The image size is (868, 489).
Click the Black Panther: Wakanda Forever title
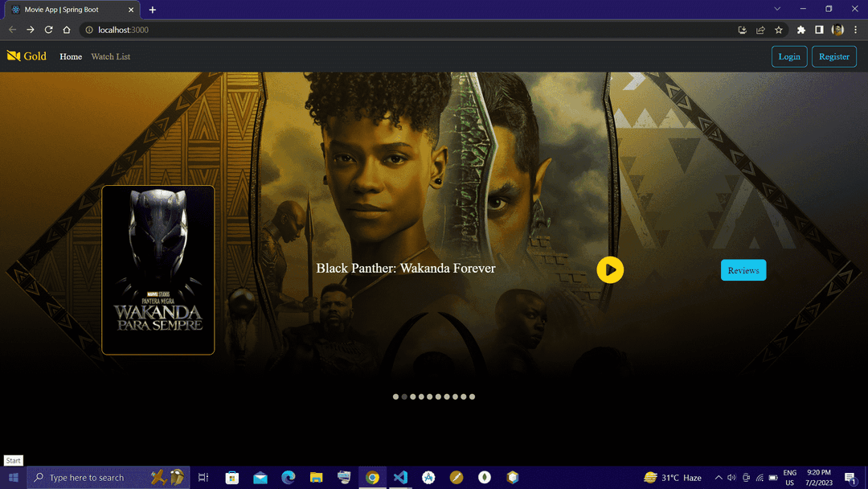pyautogui.click(x=406, y=269)
